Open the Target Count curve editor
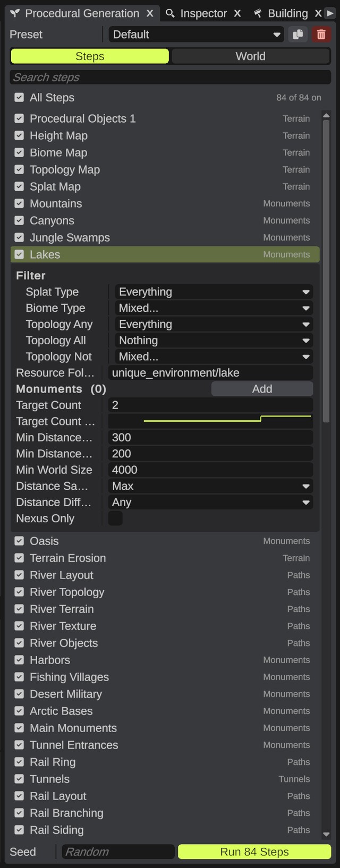340x868 pixels. point(210,421)
